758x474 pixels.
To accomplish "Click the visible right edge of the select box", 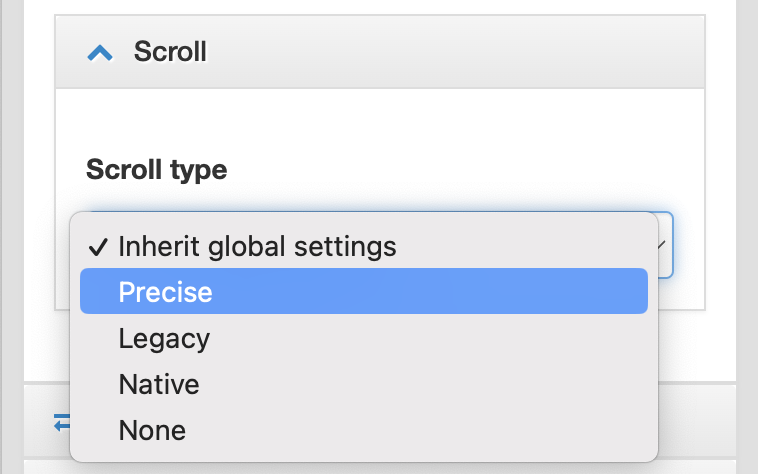I will pos(666,260).
